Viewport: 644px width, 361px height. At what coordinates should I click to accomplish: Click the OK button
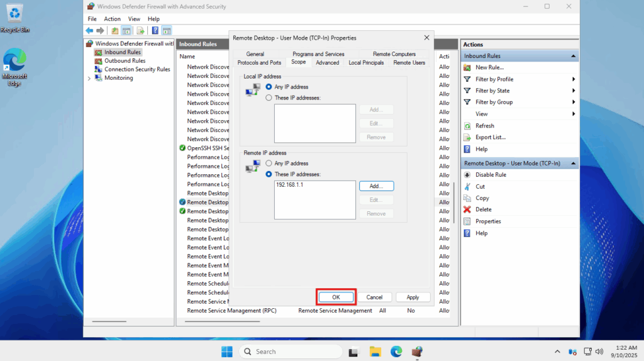tap(336, 297)
